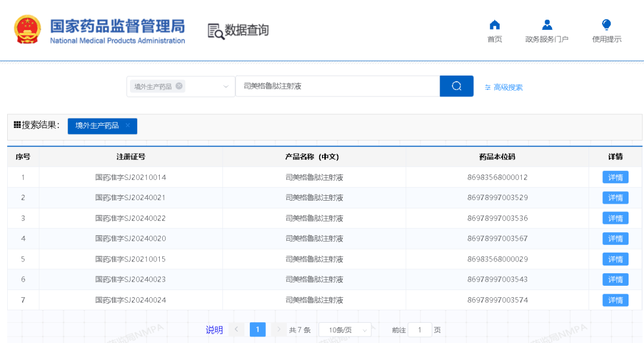The image size is (644, 343).
Task: Click the previous page arrow
Action: pos(237,329)
